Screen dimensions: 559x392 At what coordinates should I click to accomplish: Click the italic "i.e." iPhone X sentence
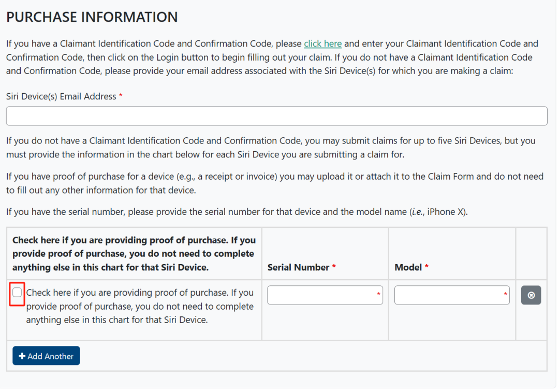237,212
